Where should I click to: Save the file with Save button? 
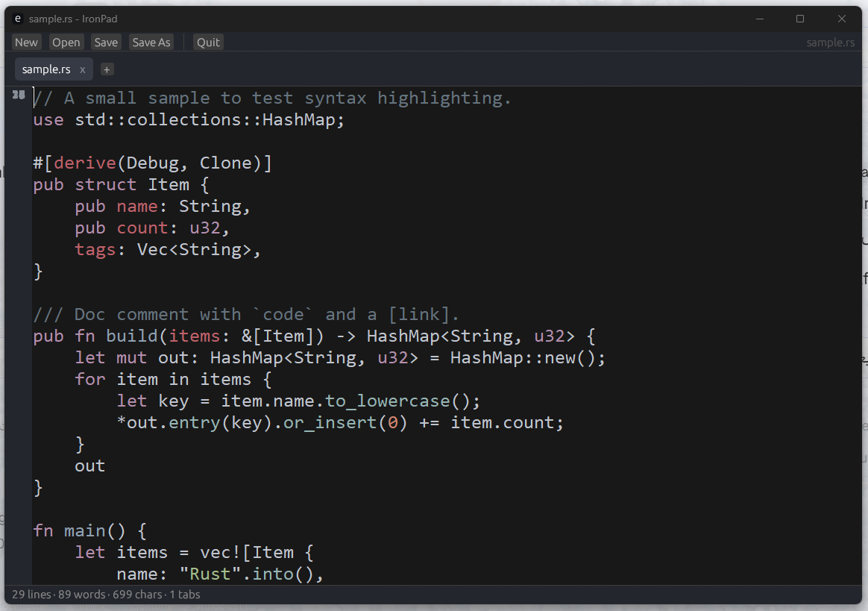coord(106,42)
